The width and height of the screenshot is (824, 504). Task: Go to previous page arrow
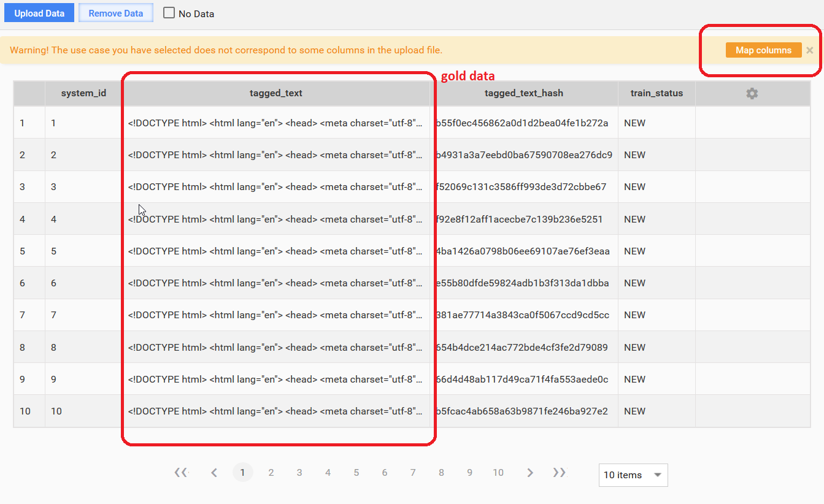pyautogui.click(x=214, y=472)
